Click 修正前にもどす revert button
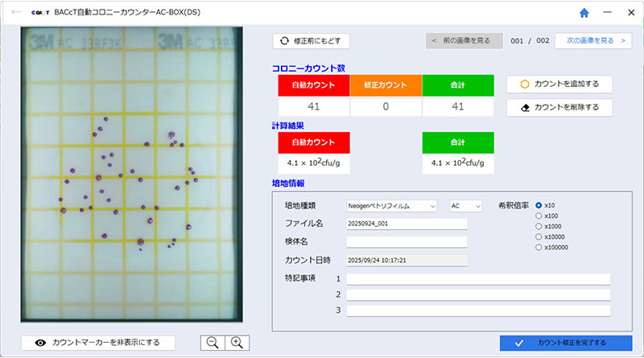Image resolution: width=644 pixels, height=358 pixels. 312,40
